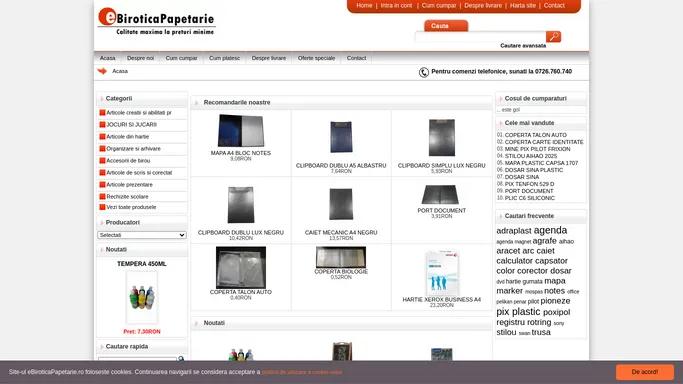Image resolution: width=683 pixels, height=384 pixels.
Task: Open category Organizare si arhivare
Action: pos(133,149)
